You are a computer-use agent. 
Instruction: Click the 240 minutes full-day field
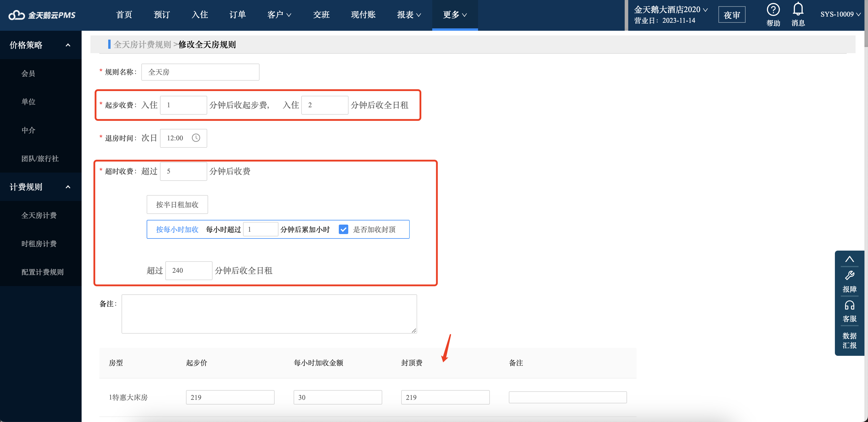click(x=189, y=270)
